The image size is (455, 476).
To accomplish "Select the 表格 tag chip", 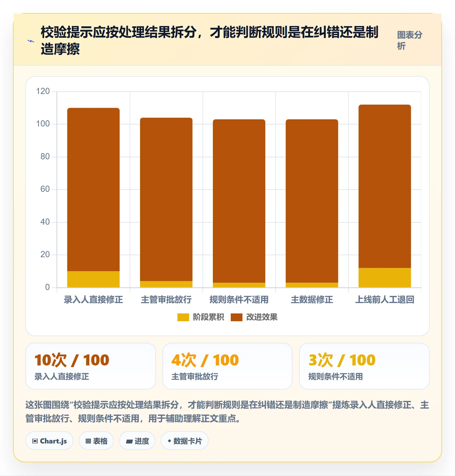I will [x=96, y=441].
